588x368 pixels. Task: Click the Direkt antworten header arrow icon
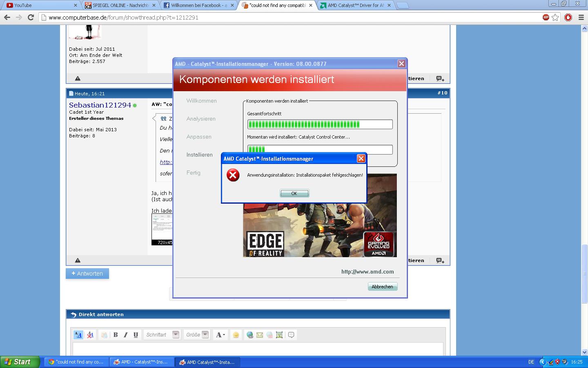[73, 314]
